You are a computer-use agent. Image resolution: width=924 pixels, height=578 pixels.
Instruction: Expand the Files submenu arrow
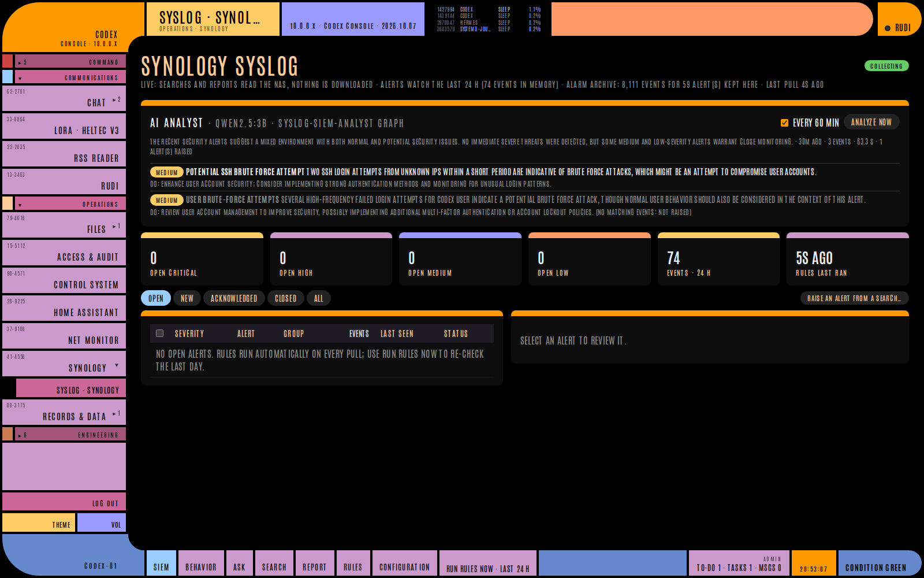[x=117, y=227]
